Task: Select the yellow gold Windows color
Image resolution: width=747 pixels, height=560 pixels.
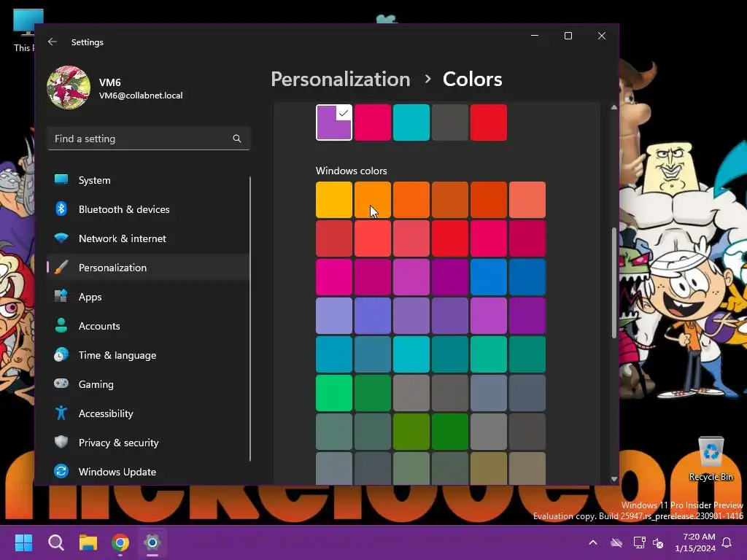Action: coord(334,200)
